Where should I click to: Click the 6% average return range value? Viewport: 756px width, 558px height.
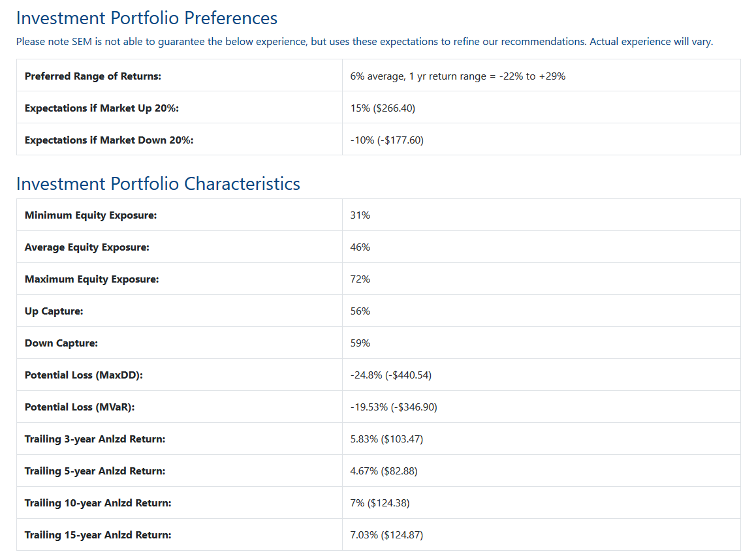(x=458, y=76)
